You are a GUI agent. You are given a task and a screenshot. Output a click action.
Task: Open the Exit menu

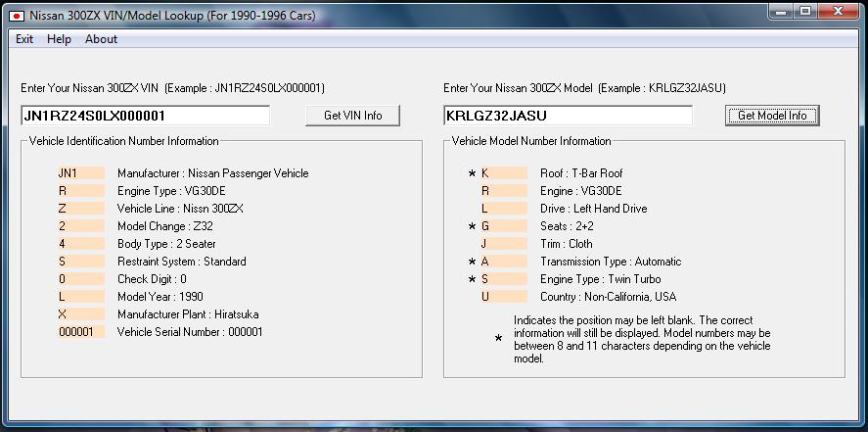(24, 39)
